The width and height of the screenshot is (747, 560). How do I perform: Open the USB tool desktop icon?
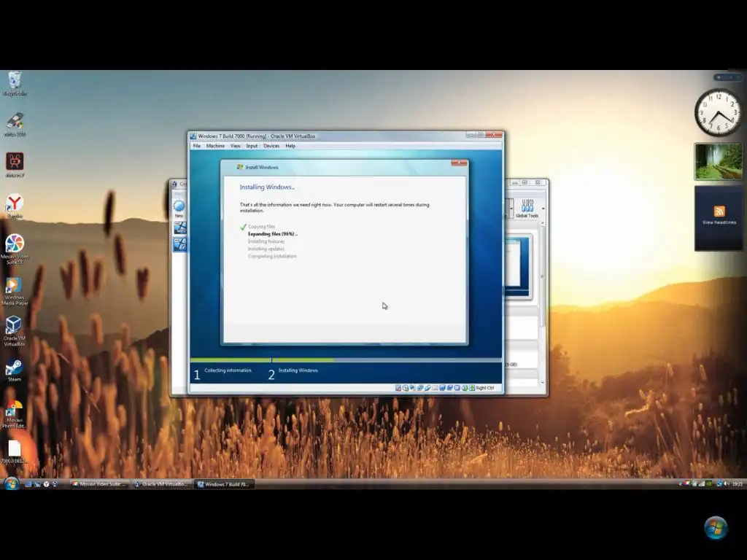point(15,125)
